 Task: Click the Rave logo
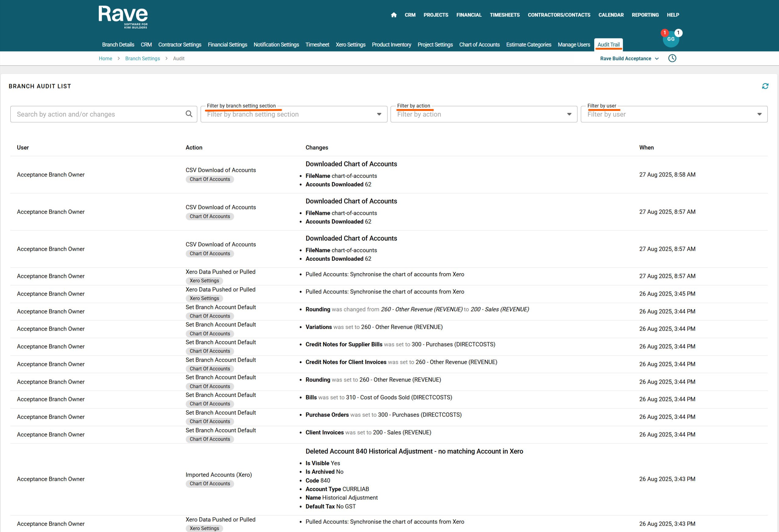point(123,17)
